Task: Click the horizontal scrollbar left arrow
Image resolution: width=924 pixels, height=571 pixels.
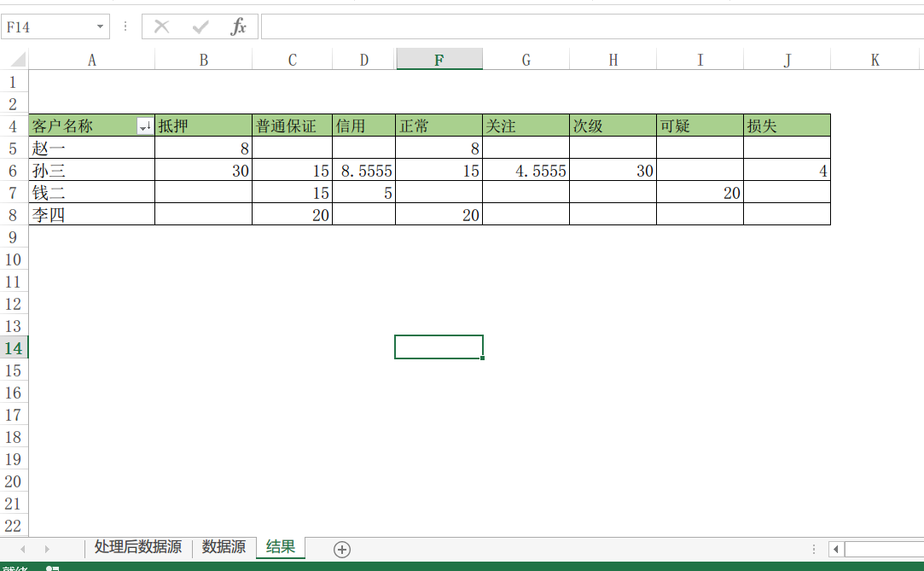Action: (x=836, y=549)
